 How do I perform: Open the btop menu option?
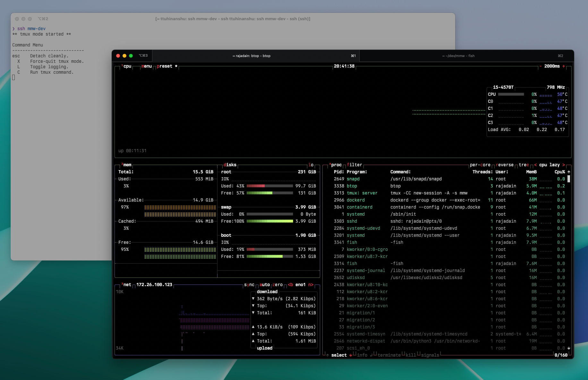[x=147, y=66]
